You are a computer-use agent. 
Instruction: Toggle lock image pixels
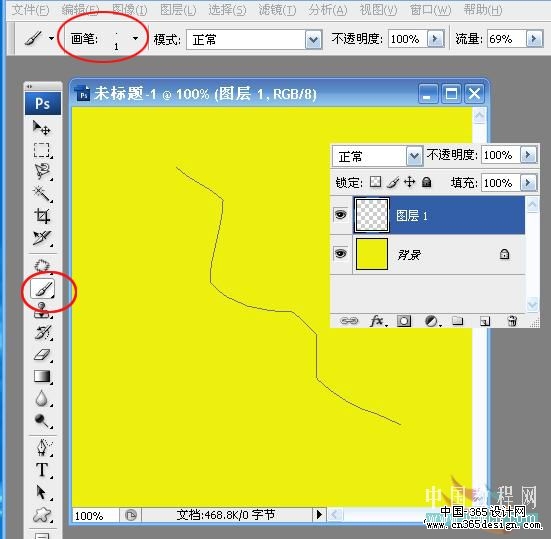click(x=393, y=182)
